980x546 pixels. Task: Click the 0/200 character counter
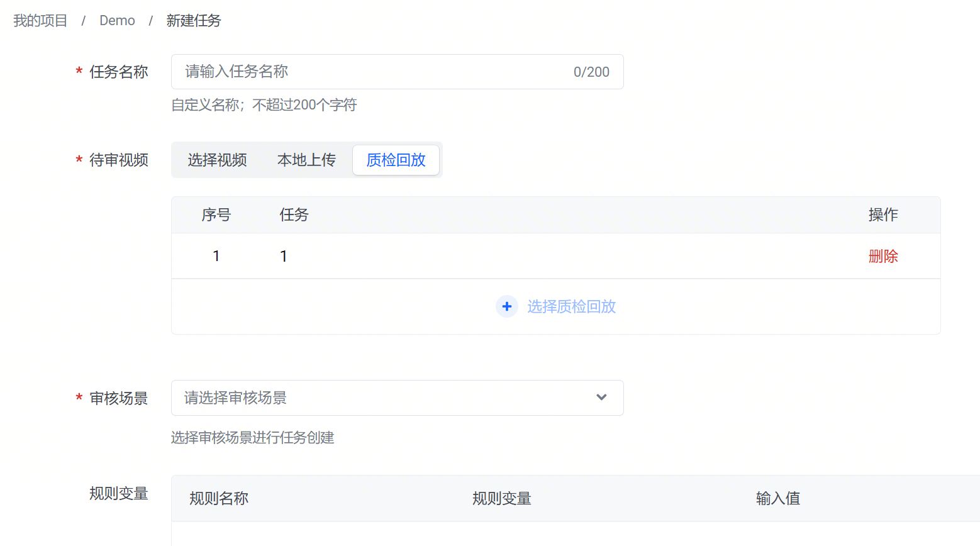click(591, 72)
